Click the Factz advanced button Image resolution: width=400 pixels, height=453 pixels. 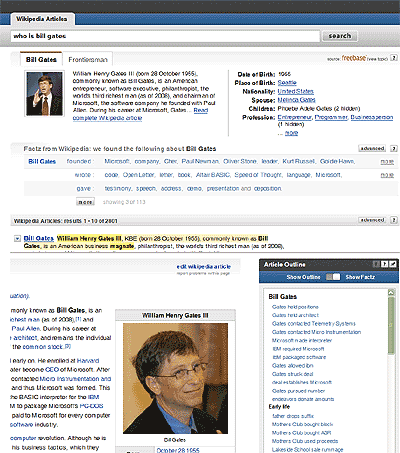tap(372, 148)
